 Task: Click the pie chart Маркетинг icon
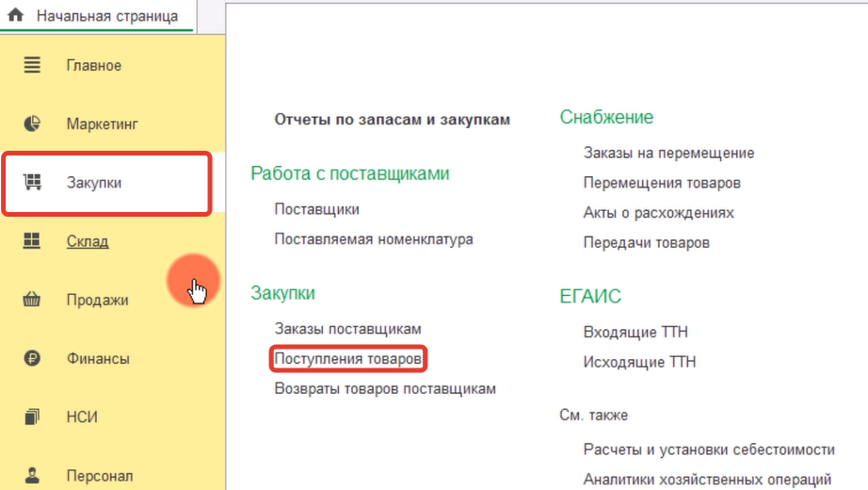[33, 124]
